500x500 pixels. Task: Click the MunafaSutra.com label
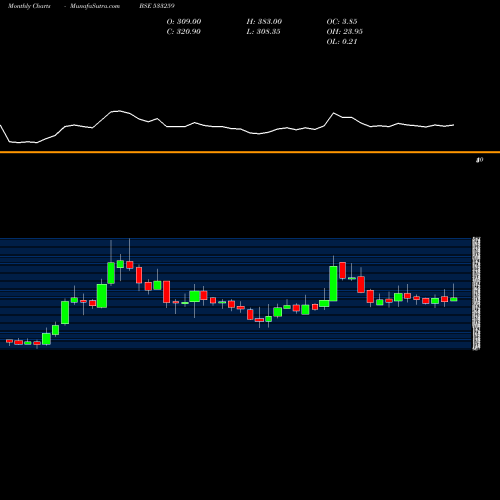[x=95, y=6]
